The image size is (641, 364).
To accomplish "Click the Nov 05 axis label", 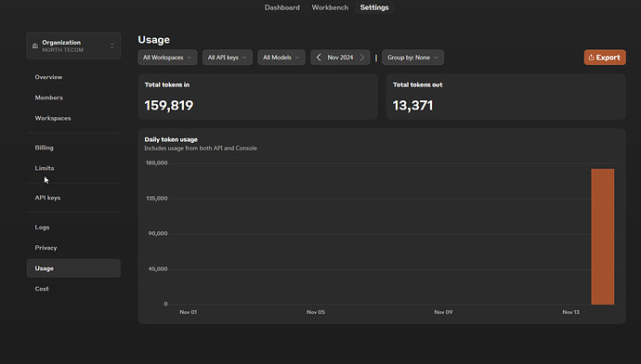I will point(316,312).
